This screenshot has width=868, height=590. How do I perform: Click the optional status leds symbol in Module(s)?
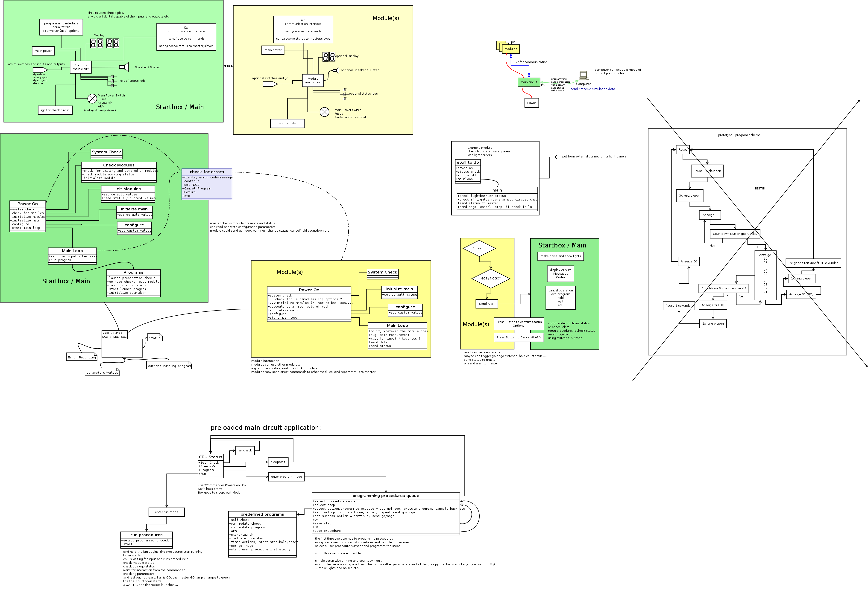pyautogui.click(x=345, y=94)
